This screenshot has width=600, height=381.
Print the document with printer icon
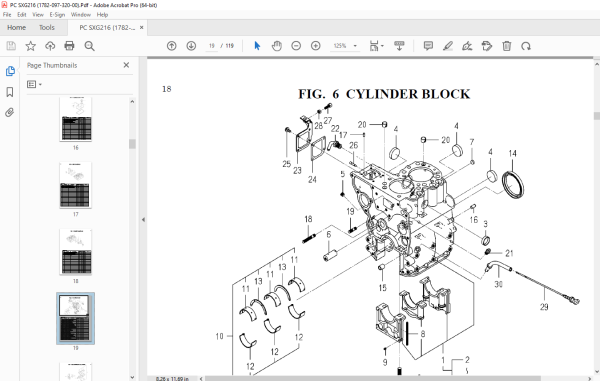pyautogui.click(x=69, y=46)
